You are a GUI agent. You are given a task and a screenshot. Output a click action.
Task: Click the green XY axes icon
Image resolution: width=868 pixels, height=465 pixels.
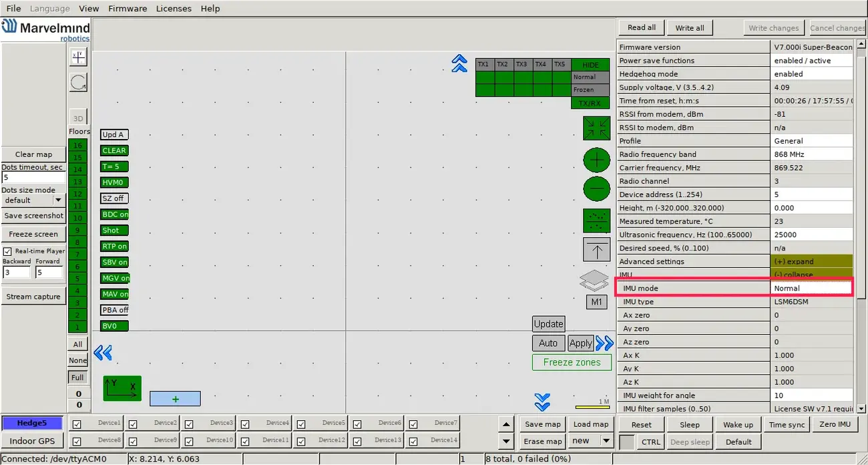point(122,388)
